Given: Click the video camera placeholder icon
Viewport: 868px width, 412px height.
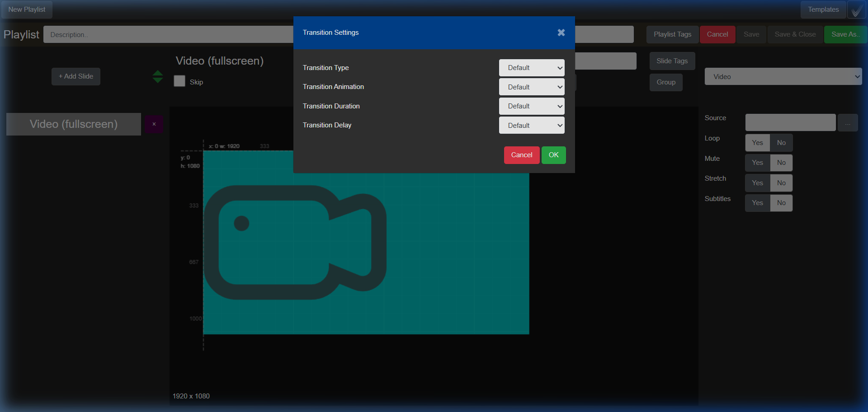Looking at the screenshot, I should pyautogui.click(x=295, y=243).
